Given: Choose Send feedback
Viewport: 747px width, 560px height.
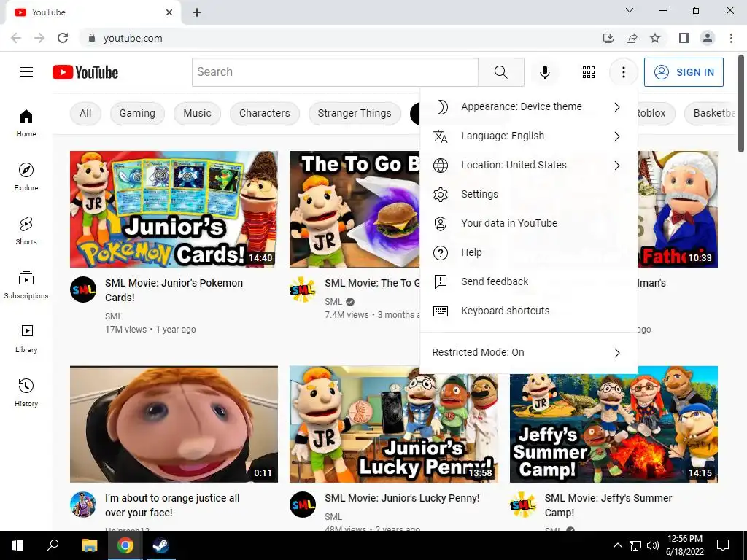Looking at the screenshot, I should coord(529,282).
